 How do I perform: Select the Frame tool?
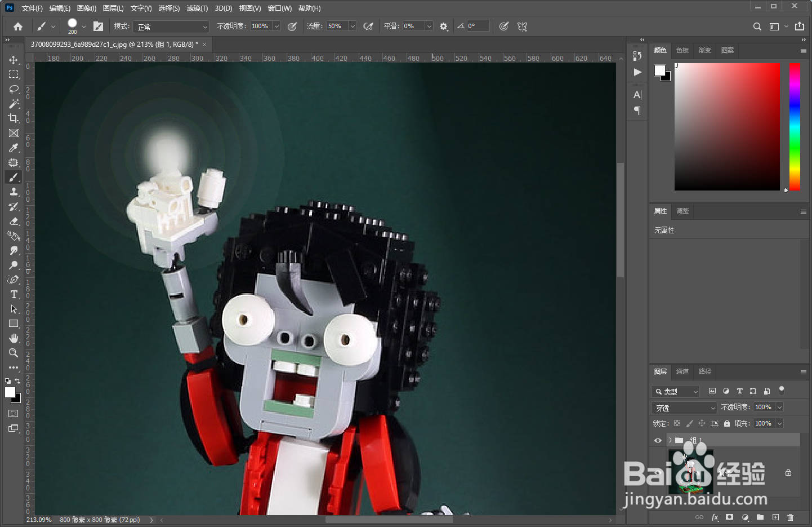pos(14,133)
